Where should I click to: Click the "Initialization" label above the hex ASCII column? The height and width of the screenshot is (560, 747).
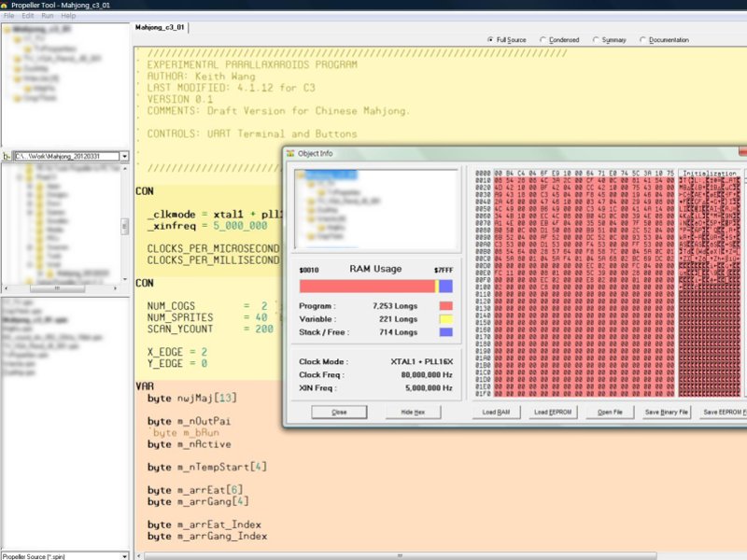(x=710, y=174)
